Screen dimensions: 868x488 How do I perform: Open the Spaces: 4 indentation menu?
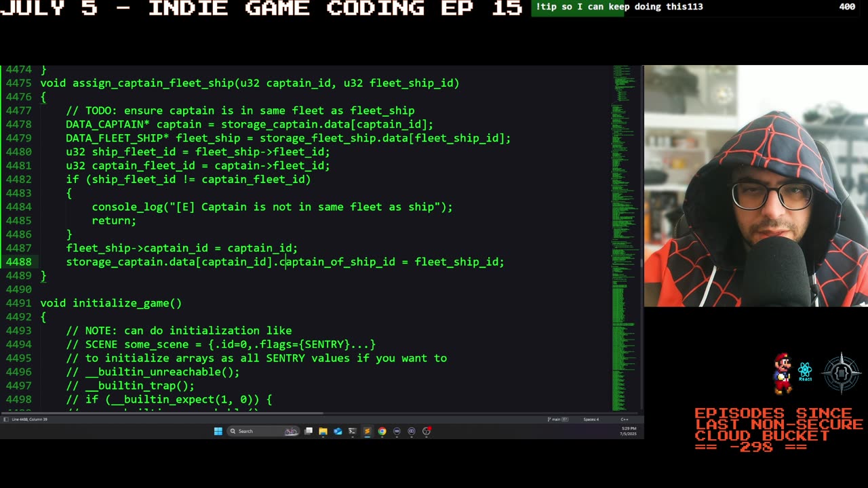click(x=591, y=419)
